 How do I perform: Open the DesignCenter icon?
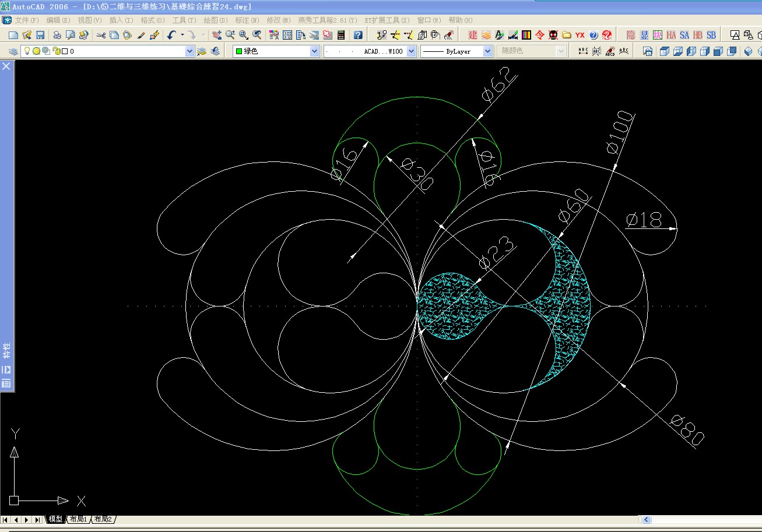click(x=287, y=35)
